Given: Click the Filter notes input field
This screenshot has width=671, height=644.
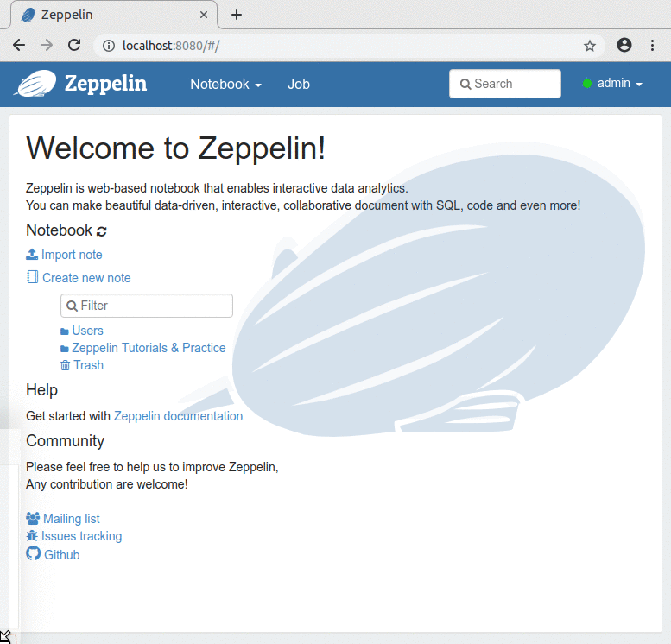Looking at the screenshot, I should 147,306.
